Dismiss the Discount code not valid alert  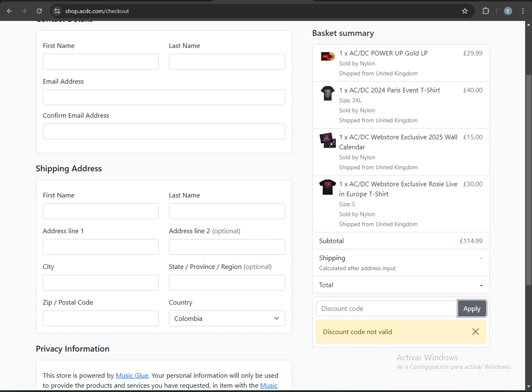(x=476, y=332)
